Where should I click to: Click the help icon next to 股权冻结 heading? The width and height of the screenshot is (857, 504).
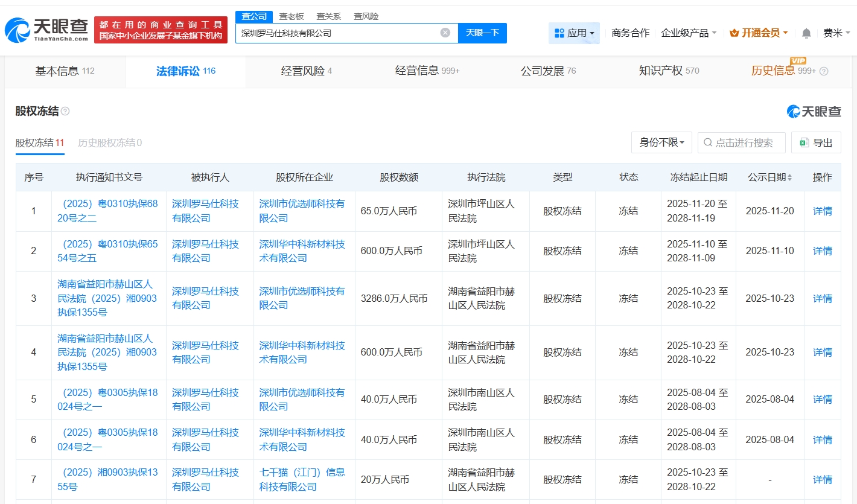tap(65, 111)
